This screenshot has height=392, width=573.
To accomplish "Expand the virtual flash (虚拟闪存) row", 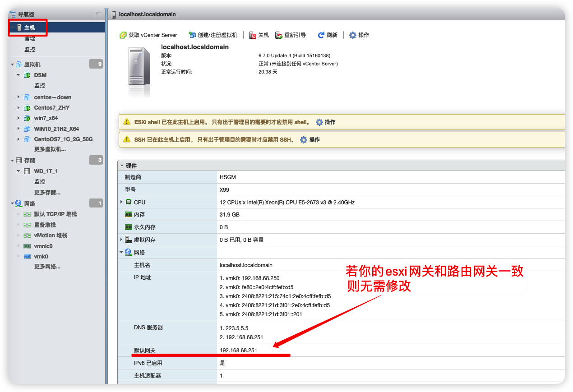I will pos(121,240).
